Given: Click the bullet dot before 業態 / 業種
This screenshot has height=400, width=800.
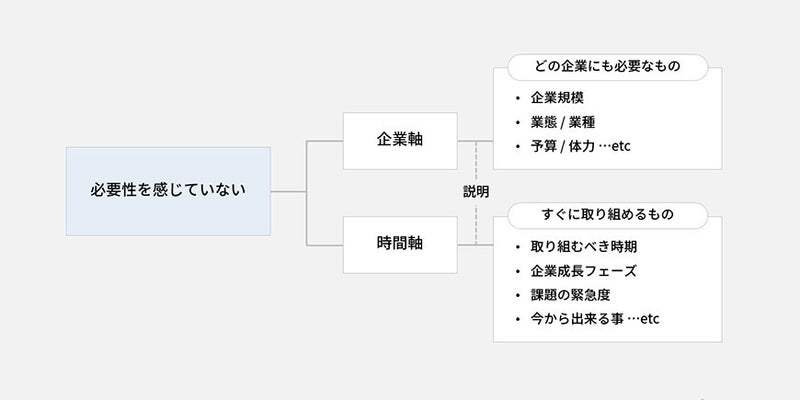Looking at the screenshot, I should (518, 122).
